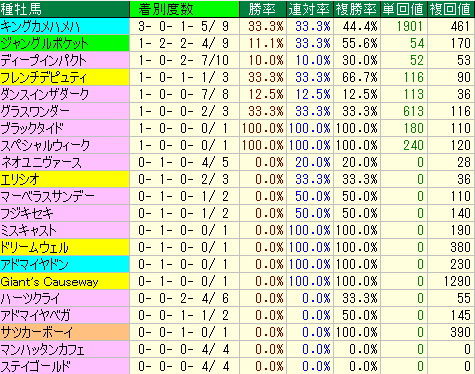Image resolution: width=475 pixels, height=374 pixels.
Task: Sort by the 単回値 column header
Action: (403, 9)
